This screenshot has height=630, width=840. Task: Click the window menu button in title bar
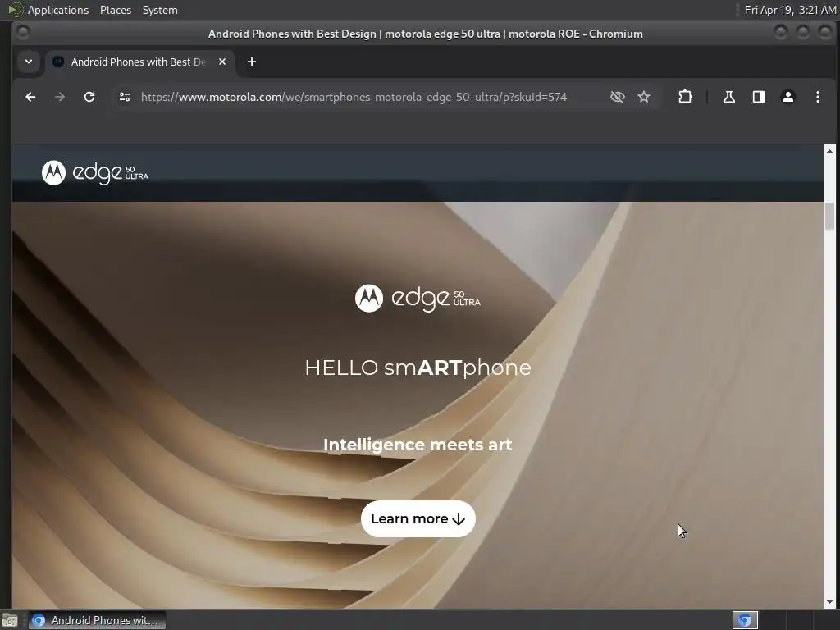coord(23,32)
